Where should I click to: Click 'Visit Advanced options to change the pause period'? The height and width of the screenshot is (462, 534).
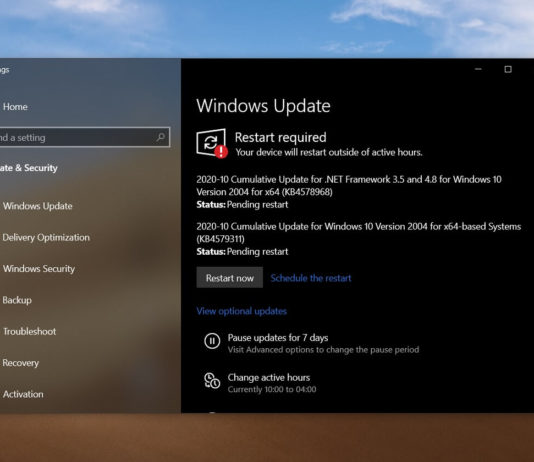323,350
